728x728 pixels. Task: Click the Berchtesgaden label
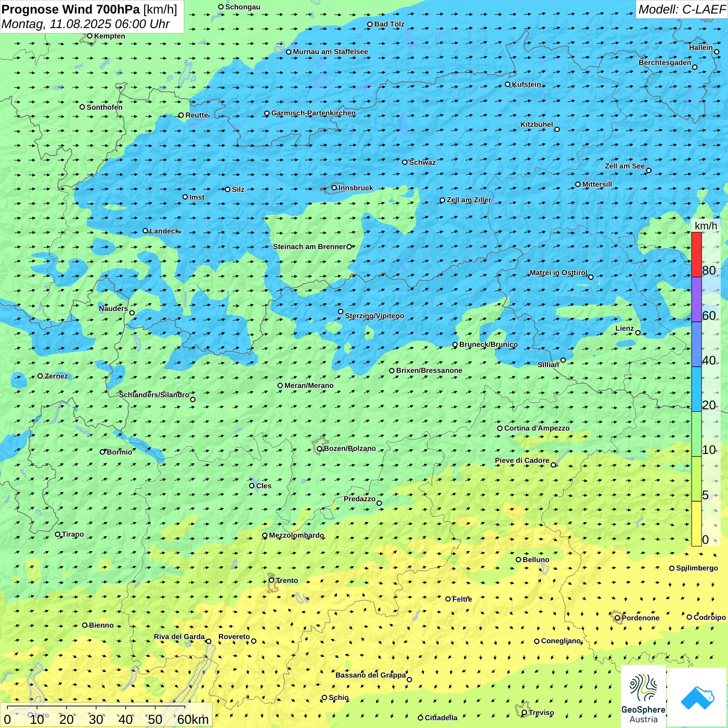(665, 62)
